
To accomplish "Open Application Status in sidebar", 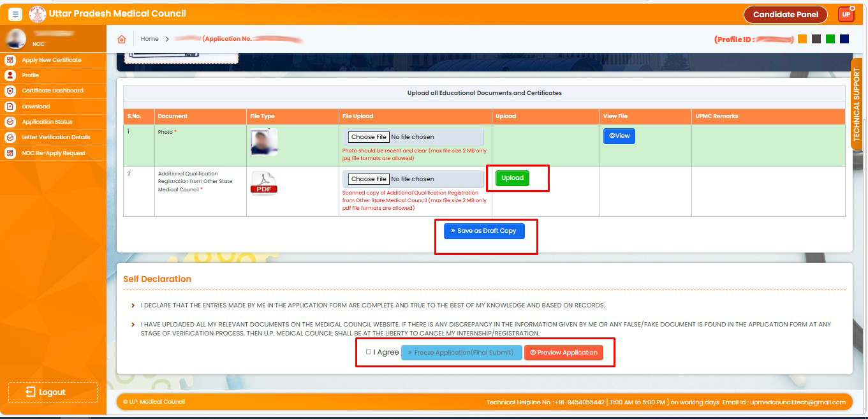I will click(x=47, y=122).
